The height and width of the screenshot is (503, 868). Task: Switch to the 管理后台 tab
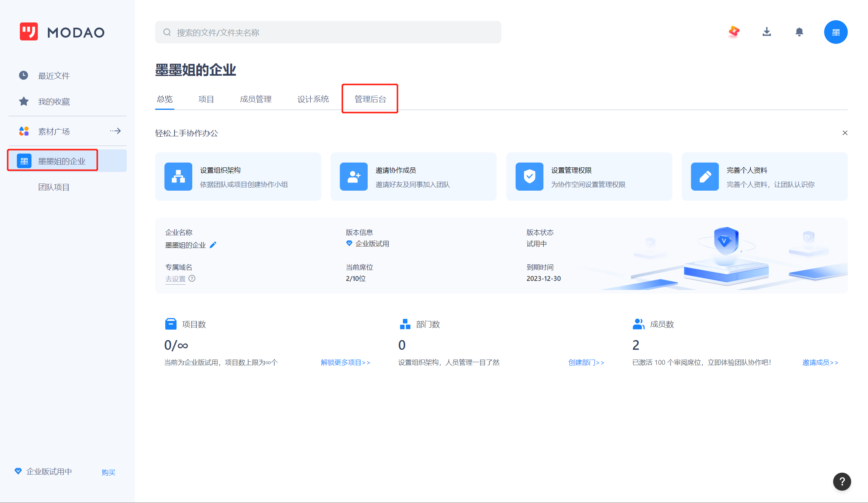tap(370, 99)
